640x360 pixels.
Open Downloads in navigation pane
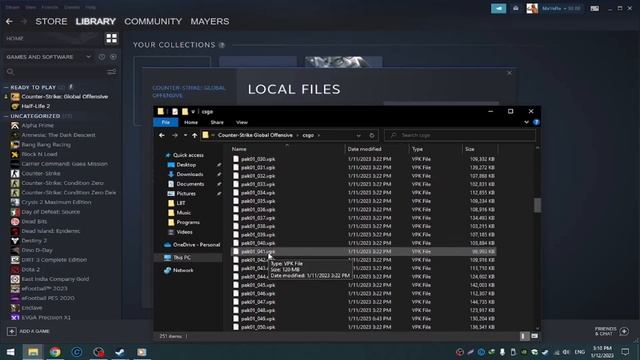[x=189, y=174]
